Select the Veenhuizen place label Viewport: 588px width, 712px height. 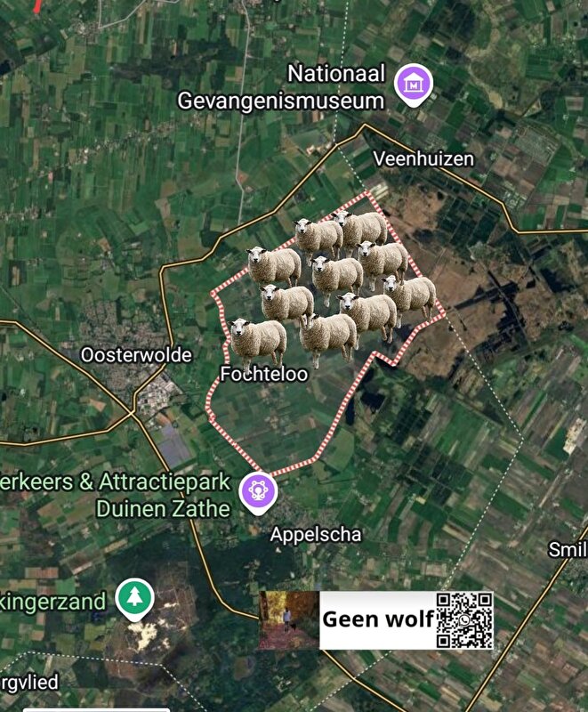(423, 159)
